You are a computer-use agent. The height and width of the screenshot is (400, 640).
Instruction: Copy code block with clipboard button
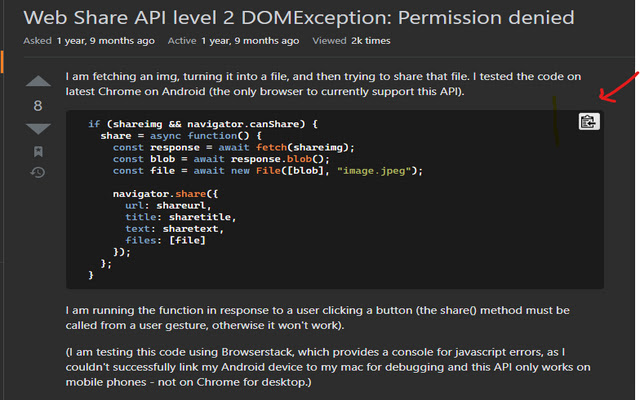(x=589, y=122)
